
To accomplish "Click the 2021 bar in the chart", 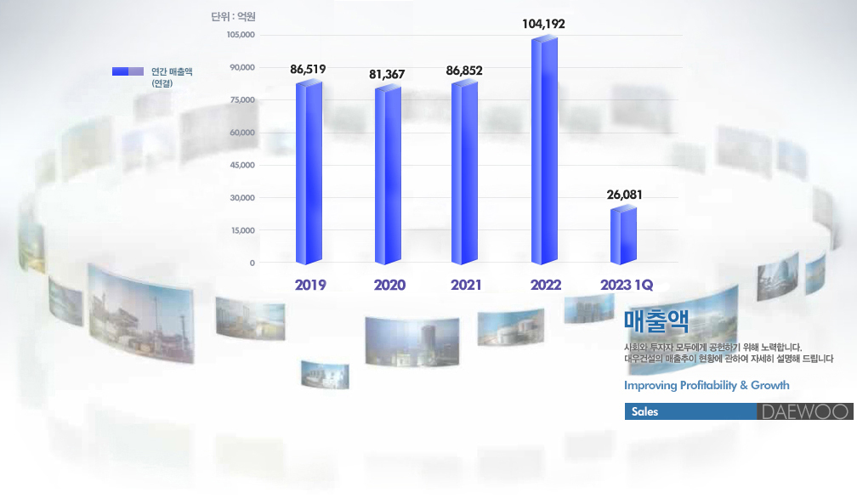I will click(464, 173).
